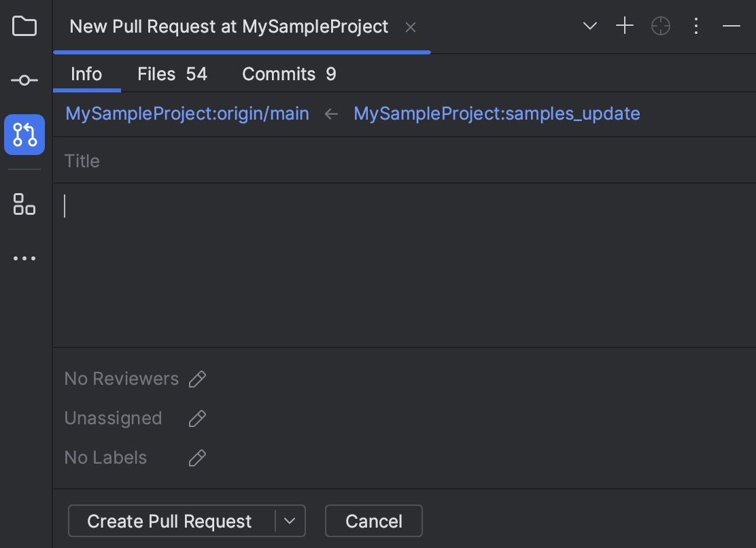Viewport: 756px width, 548px height.
Task: Edit assignees with the pencil icon
Action: pyautogui.click(x=197, y=419)
